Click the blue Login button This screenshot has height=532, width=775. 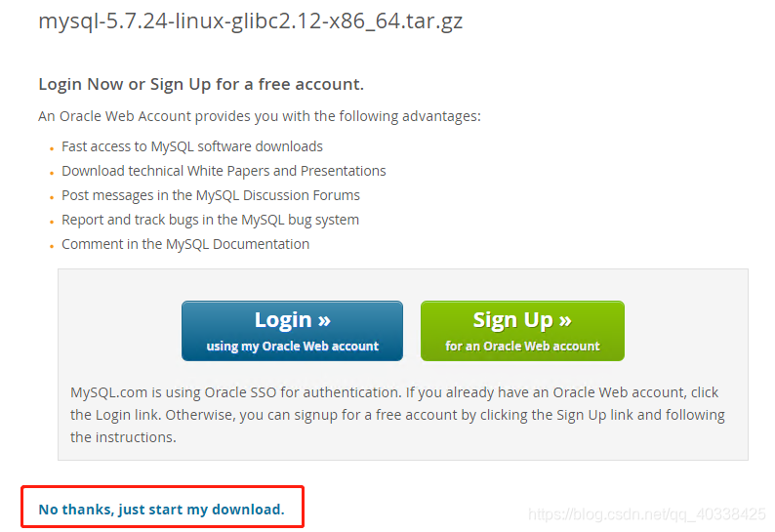[x=292, y=331]
